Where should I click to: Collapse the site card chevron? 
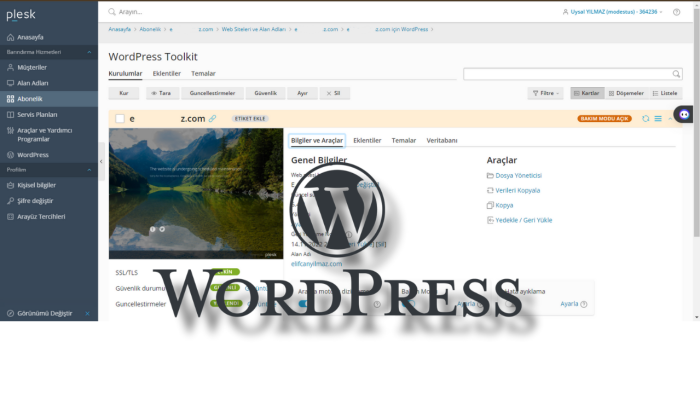670,119
